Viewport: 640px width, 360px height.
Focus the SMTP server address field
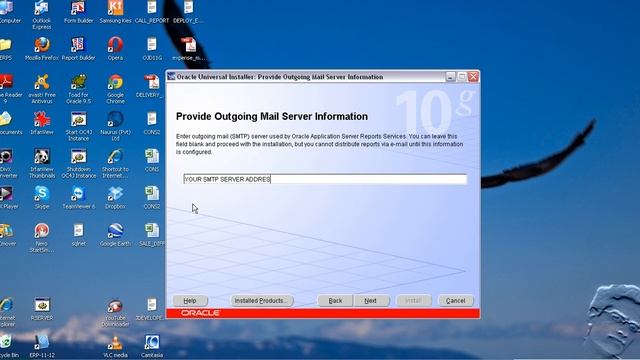pos(325,179)
